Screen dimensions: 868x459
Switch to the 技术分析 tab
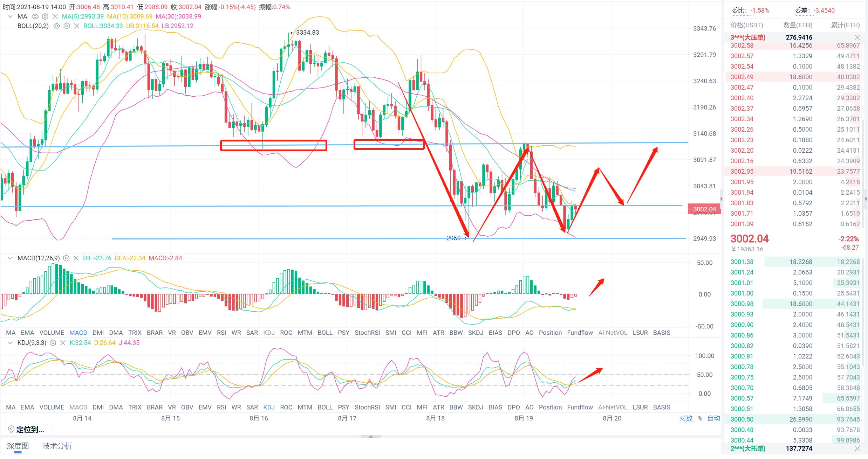click(57, 446)
